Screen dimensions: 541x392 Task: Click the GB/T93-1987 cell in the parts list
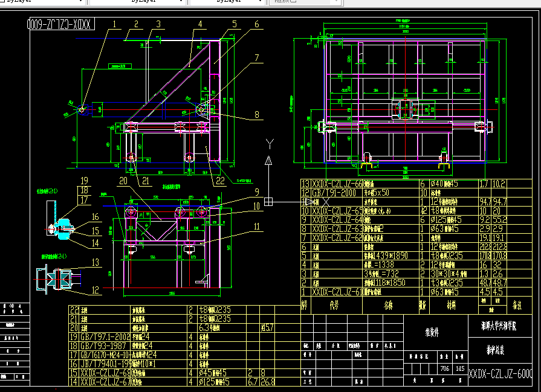tap(103, 346)
